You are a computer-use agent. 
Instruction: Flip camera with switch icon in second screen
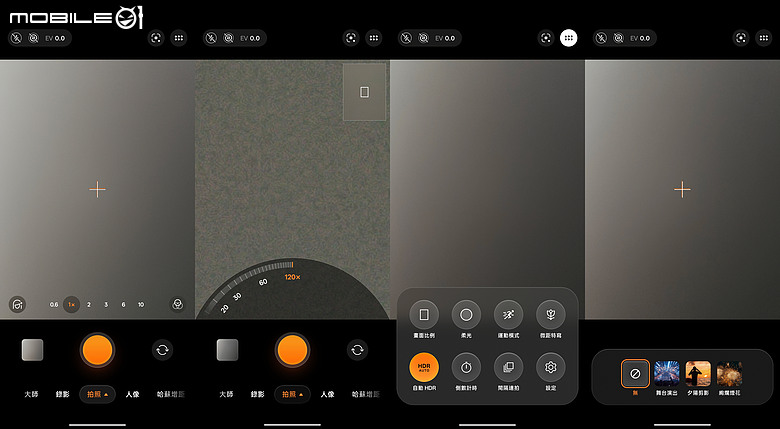(358, 350)
